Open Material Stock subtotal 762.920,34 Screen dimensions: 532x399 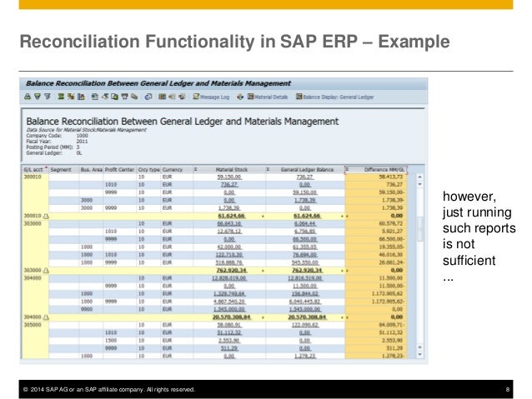(232, 271)
